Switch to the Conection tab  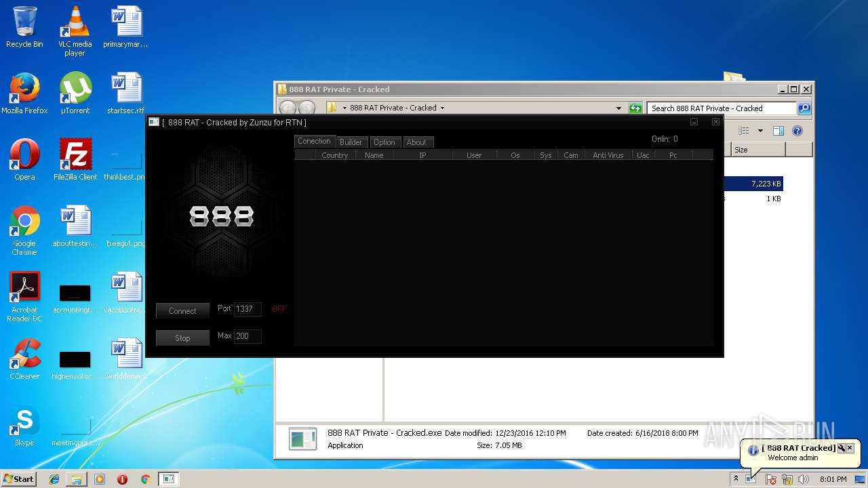(314, 141)
